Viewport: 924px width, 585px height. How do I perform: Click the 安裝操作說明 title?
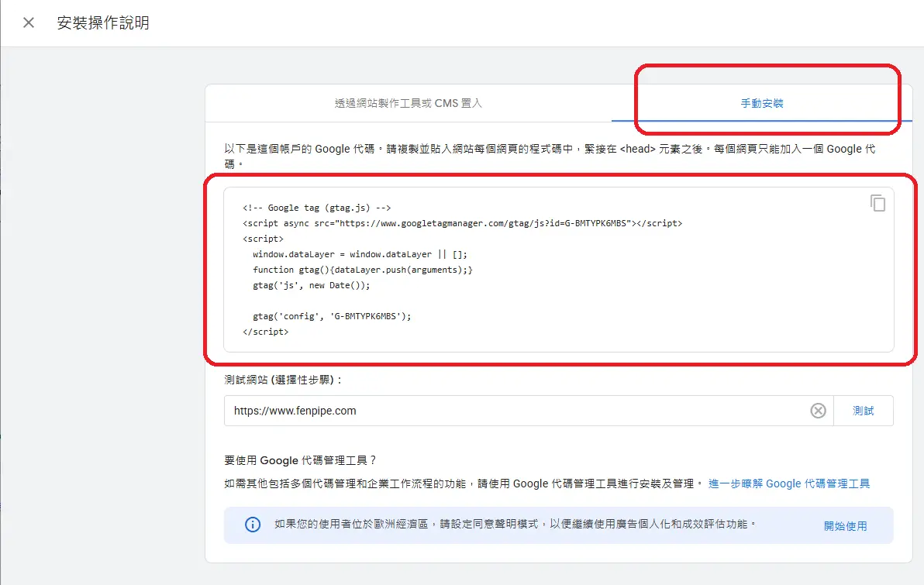104,22
